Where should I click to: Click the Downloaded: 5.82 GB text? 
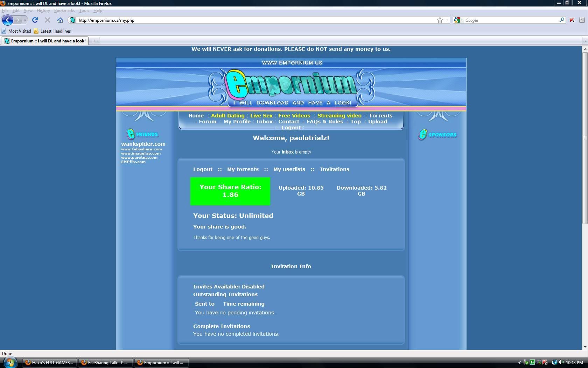click(362, 191)
